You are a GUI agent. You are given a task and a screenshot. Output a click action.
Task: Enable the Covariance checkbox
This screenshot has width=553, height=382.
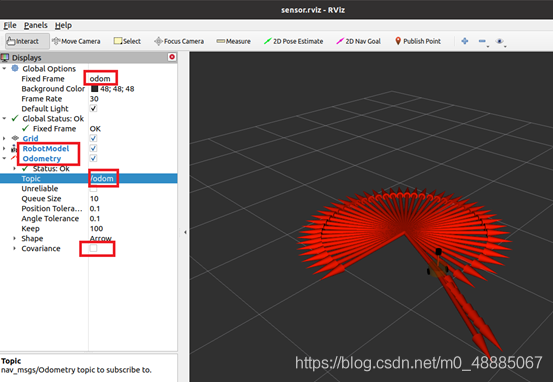[93, 248]
